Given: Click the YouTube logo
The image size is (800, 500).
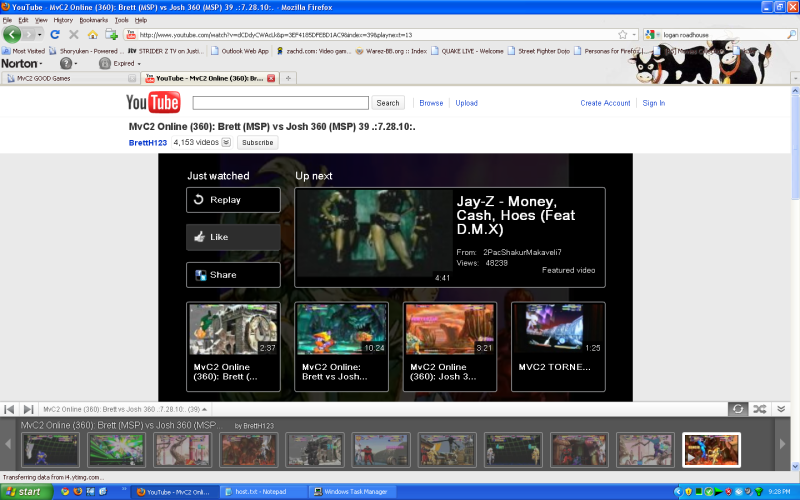Looking at the screenshot, I should (x=153, y=103).
